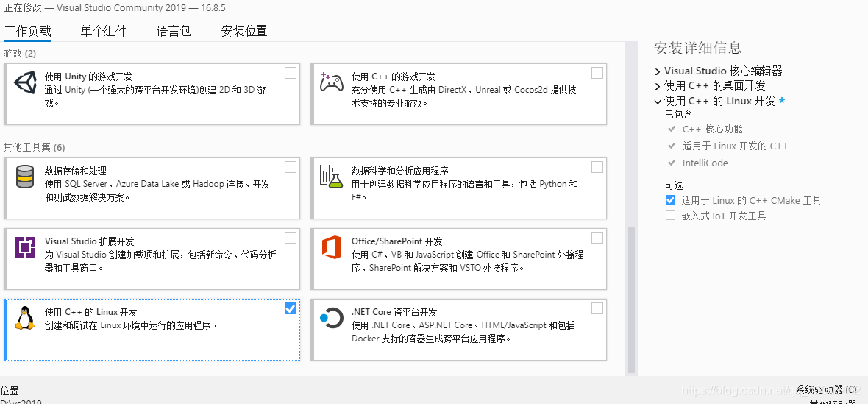The height and width of the screenshot is (404, 868).
Task: Select the Visual Studio 扩展开发 card title
Action: pyautogui.click(x=89, y=242)
